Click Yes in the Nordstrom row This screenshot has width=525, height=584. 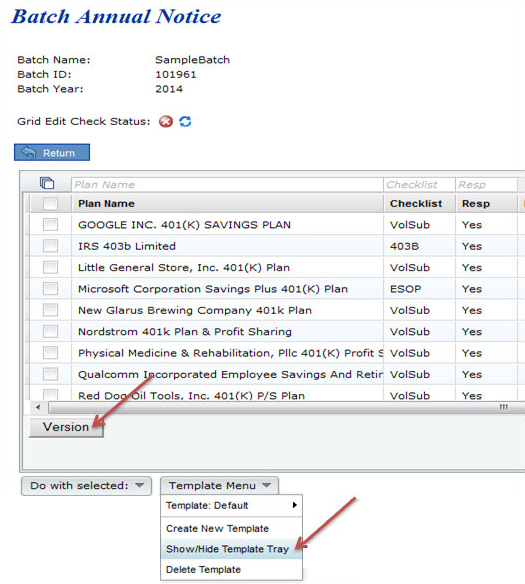click(472, 332)
